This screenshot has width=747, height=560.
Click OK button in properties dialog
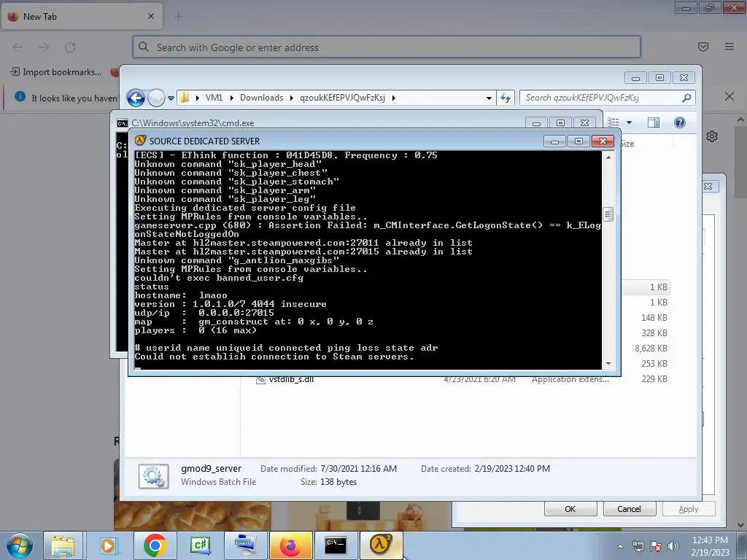click(570, 508)
